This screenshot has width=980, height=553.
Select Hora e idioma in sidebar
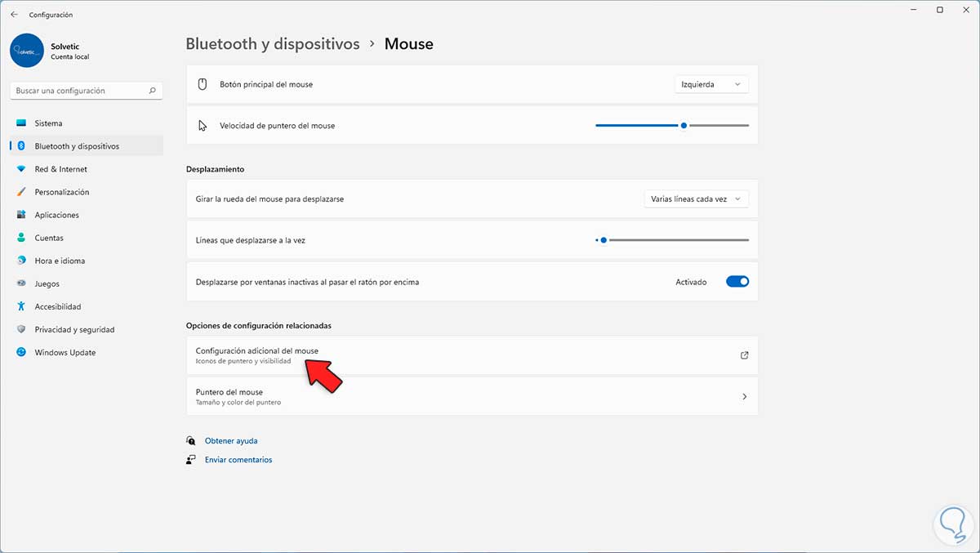pos(60,261)
